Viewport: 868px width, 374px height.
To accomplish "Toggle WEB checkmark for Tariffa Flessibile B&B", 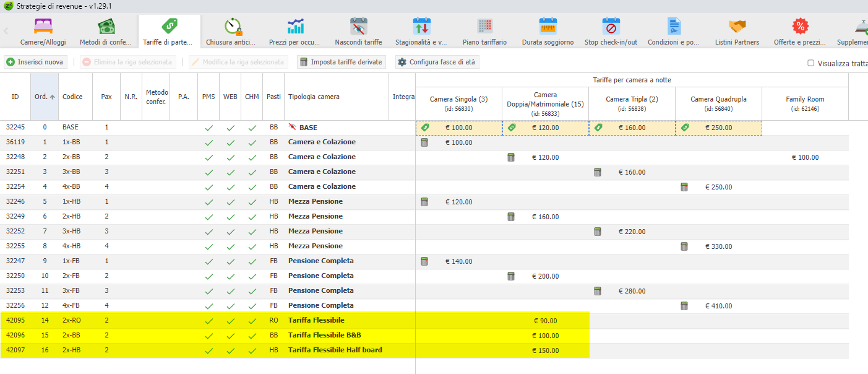I will [230, 336].
